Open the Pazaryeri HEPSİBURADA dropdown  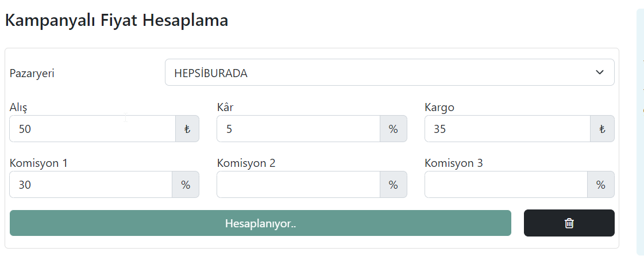(390, 73)
